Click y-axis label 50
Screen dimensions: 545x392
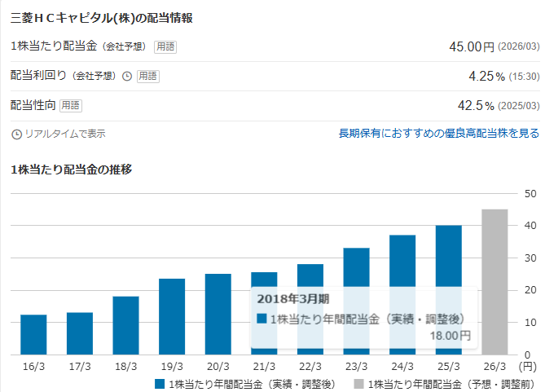(530, 194)
